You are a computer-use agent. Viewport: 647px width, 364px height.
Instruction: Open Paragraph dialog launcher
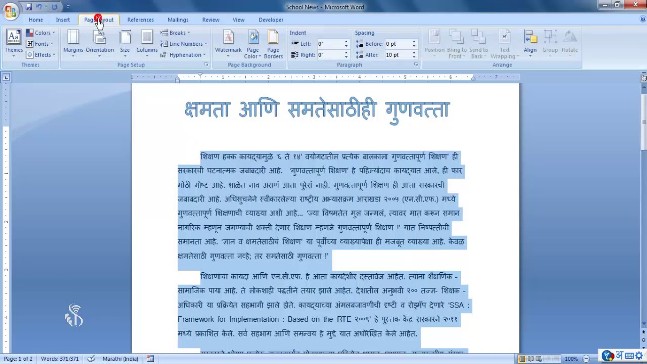(416, 65)
